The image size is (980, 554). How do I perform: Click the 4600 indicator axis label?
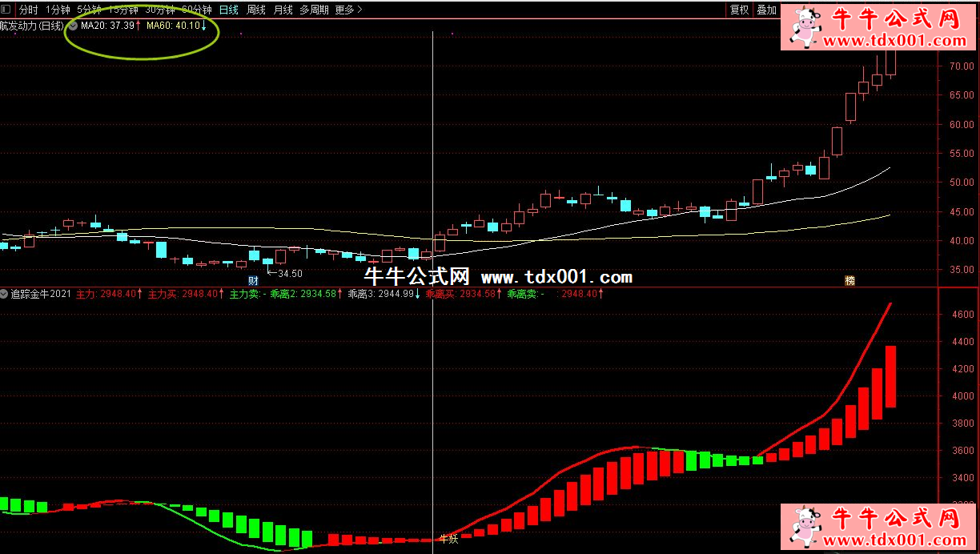[x=962, y=315]
